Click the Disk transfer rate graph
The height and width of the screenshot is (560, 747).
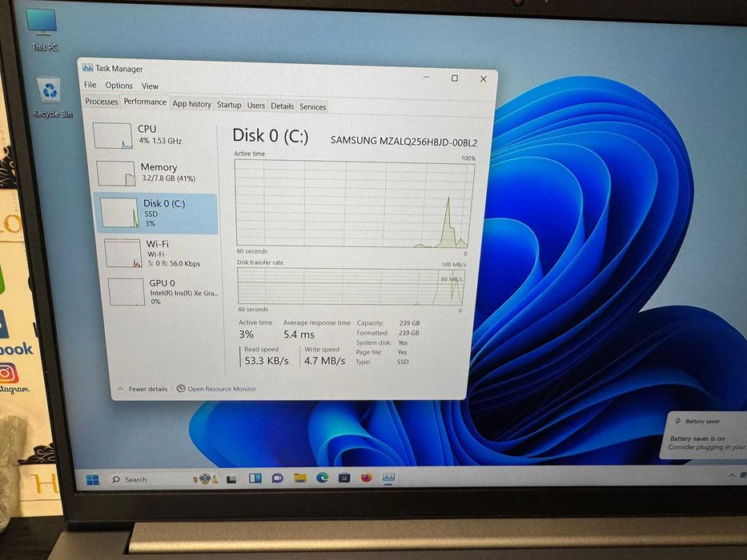click(x=351, y=286)
